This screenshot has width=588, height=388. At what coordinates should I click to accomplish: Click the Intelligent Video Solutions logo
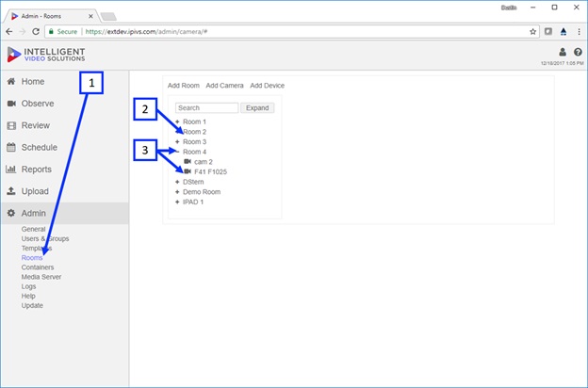click(46, 55)
